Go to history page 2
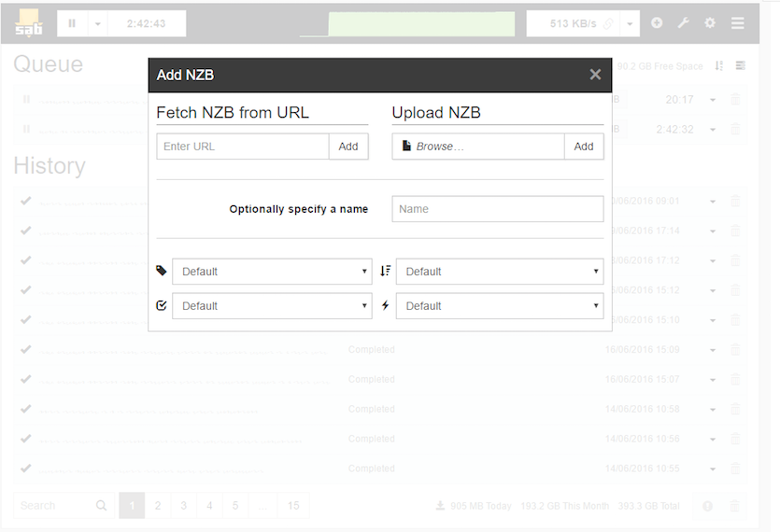 (158, 506)
